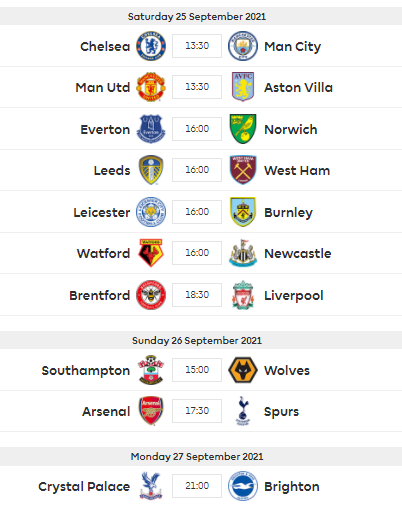Click the Tottenham Spurs cockerel crest

click(243, 411)
